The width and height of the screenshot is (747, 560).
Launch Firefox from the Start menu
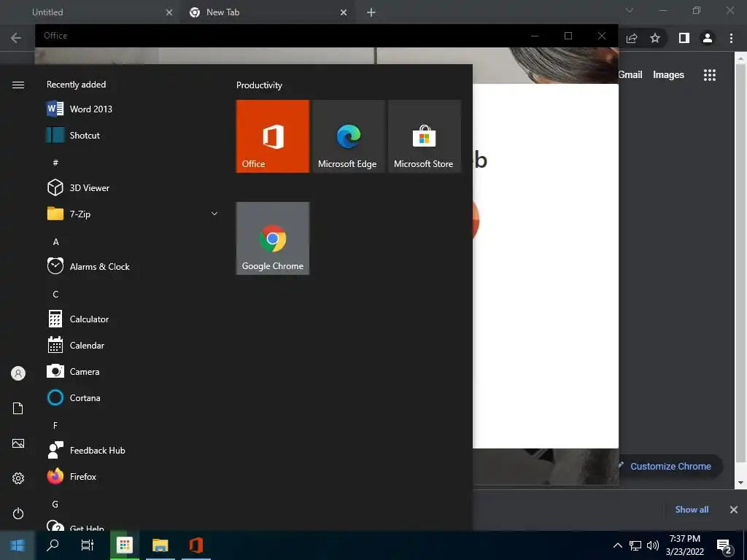(x=131, y=476)
